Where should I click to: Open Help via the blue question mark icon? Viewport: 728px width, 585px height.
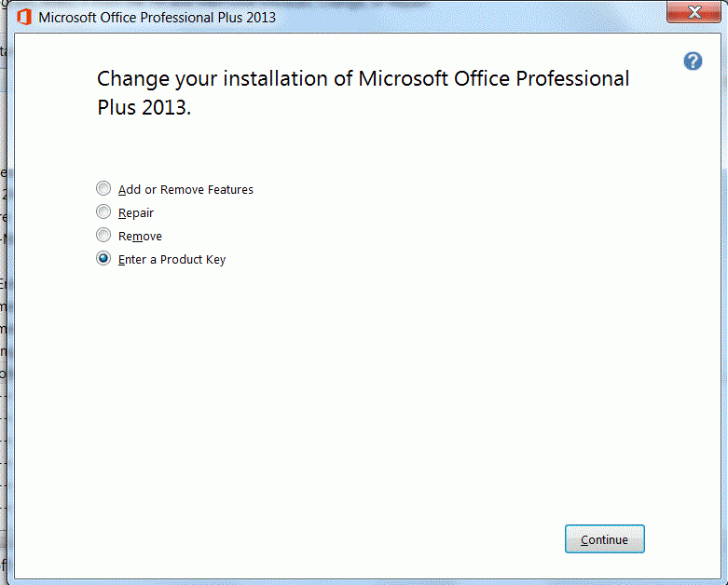pos(693,61)
